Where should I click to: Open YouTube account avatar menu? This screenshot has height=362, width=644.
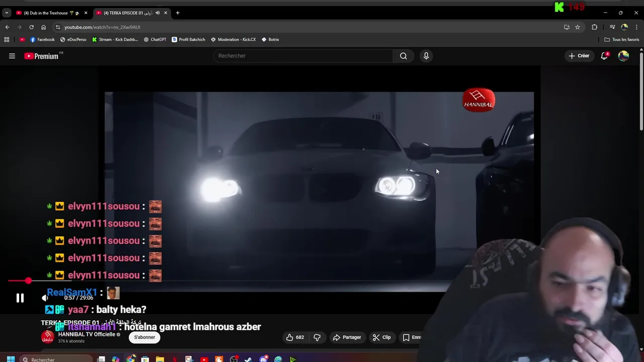pyautogui.click(x=623, y=56)
